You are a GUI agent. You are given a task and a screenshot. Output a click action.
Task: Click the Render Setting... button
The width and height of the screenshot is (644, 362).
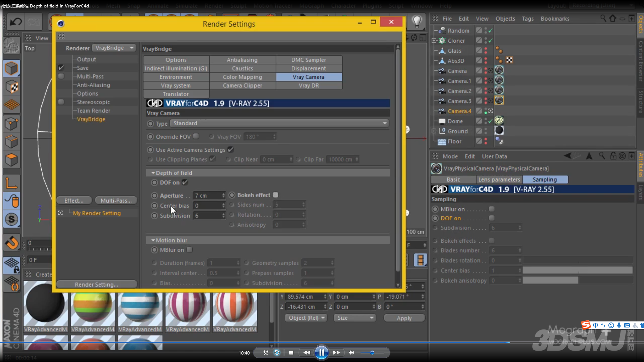coord(97,284)
